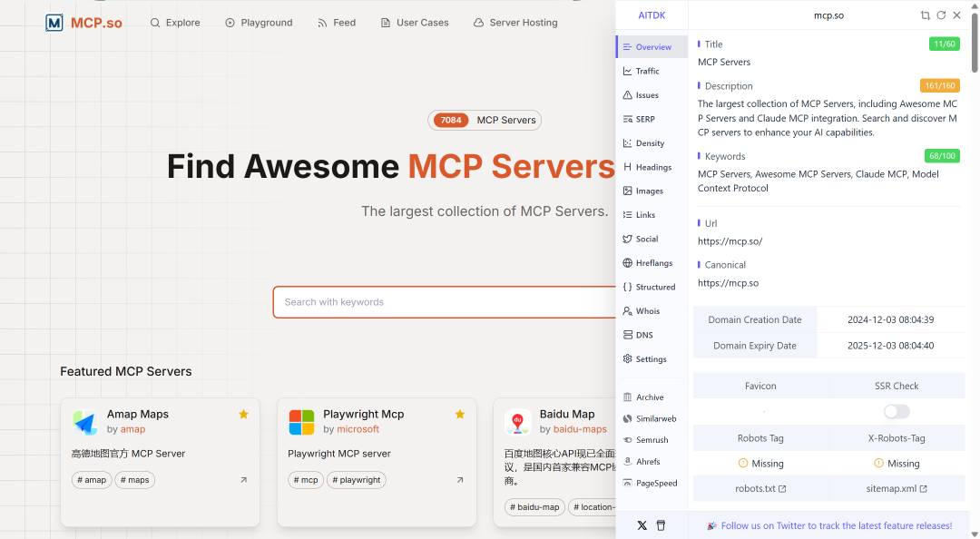This screenshot has width=980, height=539.
Task: Click the # amap tag
Action: point(92,480)
